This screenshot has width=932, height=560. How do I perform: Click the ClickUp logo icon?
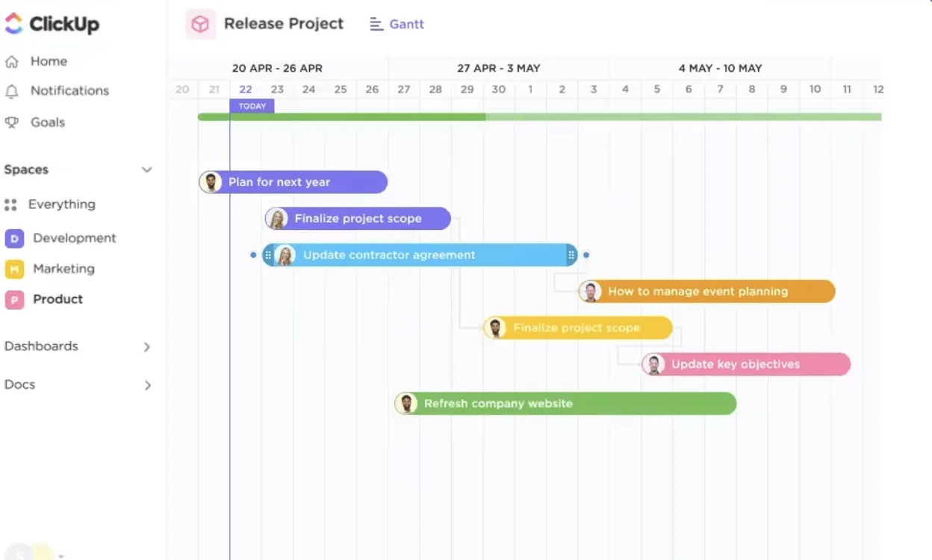13,23
